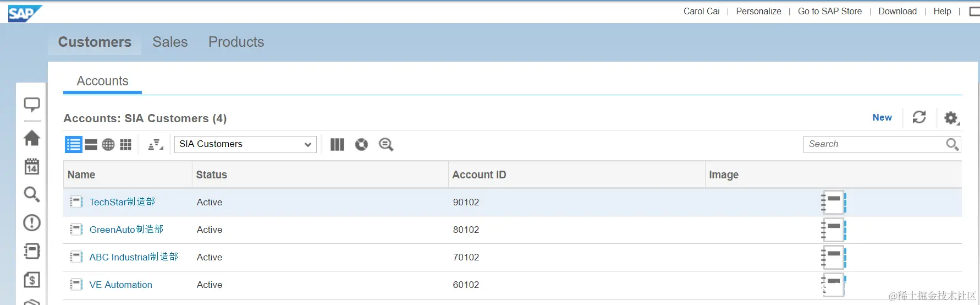Switch to map globe view
The image size is (980, 305).
[x=108, y=144]
